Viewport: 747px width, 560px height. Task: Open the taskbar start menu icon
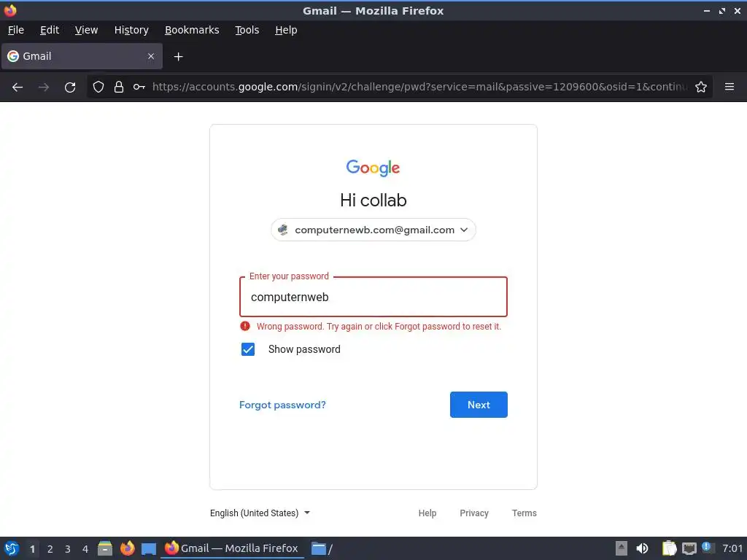[x=12, y=548]
